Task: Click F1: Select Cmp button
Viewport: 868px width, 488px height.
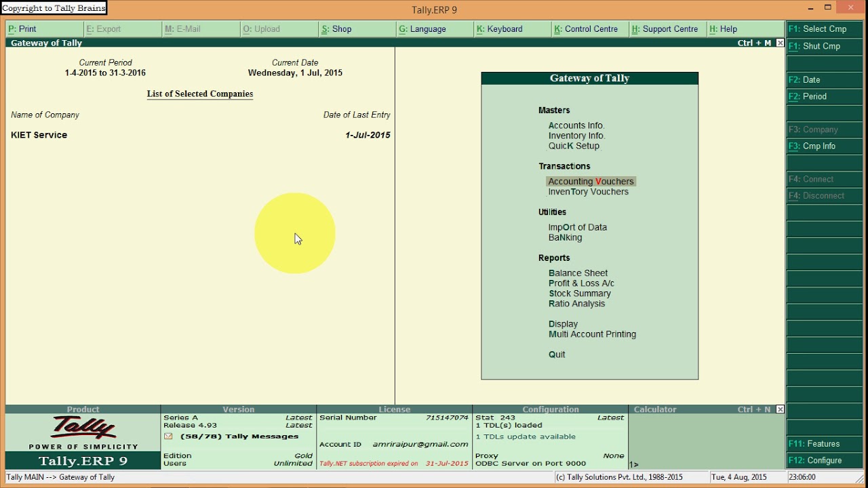Action: click(x=824, y=29)
